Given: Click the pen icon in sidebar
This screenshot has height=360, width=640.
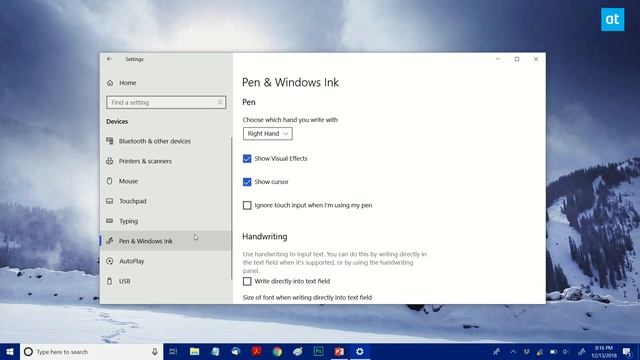Looking at the screenshot, I should (x=109, y=241).
